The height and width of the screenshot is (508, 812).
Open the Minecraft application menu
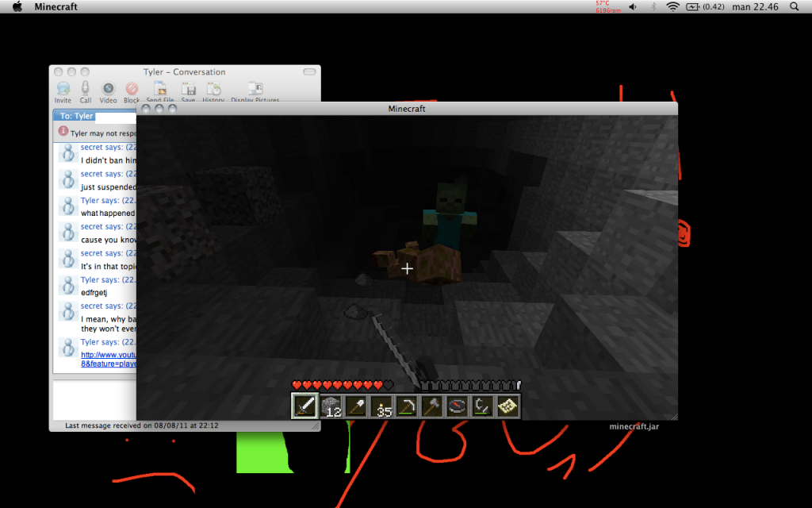click(56, 7)
